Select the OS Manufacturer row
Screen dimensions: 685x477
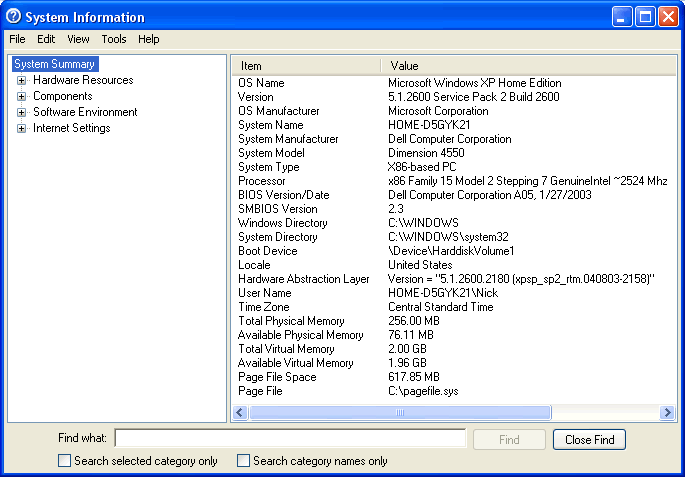coord(454,111)
